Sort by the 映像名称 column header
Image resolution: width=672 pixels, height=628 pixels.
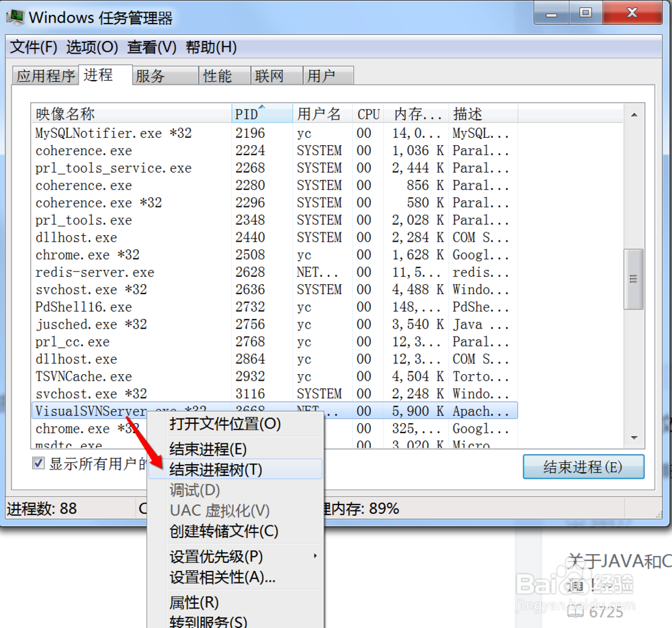[132, 114]
